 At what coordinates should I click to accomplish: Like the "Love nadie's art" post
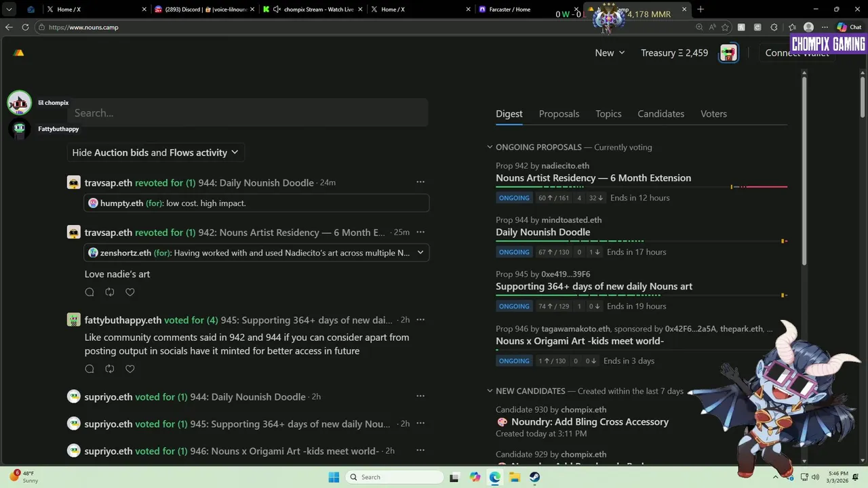tap(130, 292)
